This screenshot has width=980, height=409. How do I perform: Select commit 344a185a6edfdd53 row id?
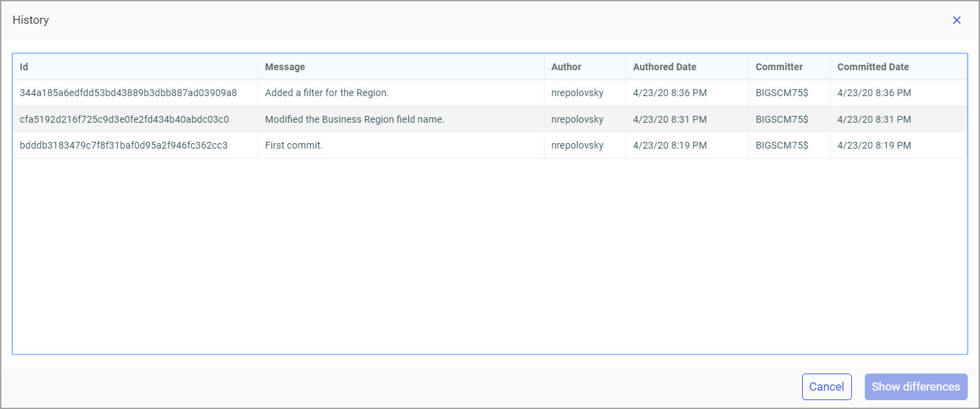128,93
